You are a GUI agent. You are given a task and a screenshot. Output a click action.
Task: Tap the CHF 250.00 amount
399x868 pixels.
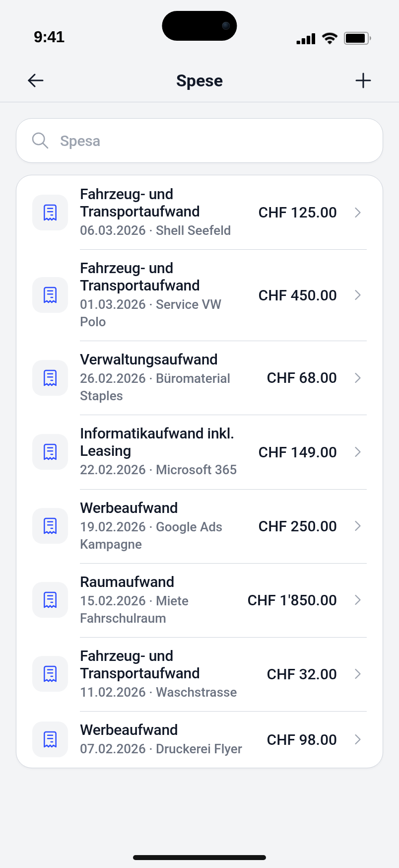tap(298, 526)
